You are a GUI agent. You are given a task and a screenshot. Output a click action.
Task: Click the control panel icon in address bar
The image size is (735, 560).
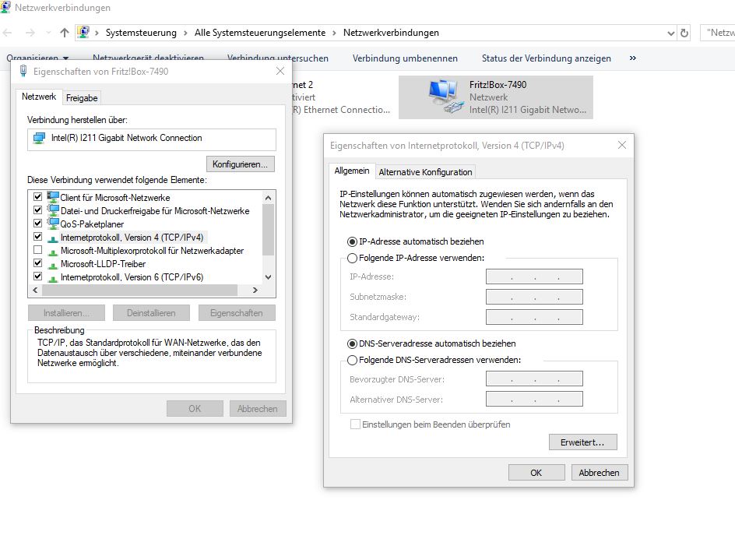point(83,33)
